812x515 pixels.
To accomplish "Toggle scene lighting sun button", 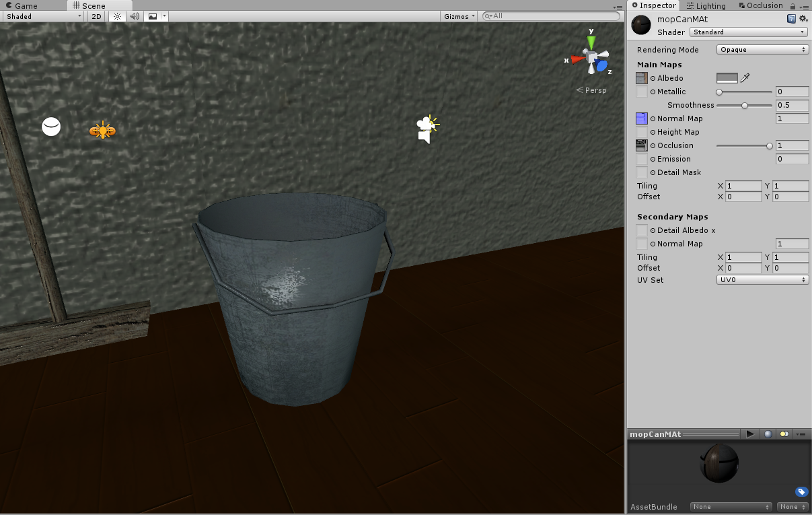I will pyautogui.click(x=117, y=16).
